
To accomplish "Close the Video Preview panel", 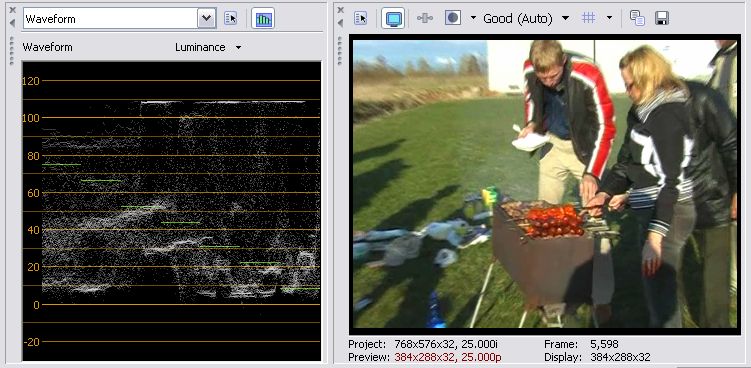I will point(340,10).
